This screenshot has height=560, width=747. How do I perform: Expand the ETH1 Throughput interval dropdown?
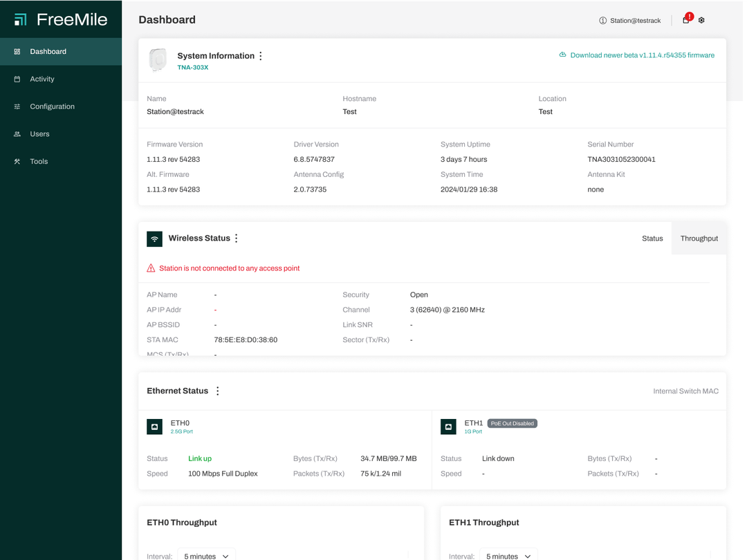[508, 555]
